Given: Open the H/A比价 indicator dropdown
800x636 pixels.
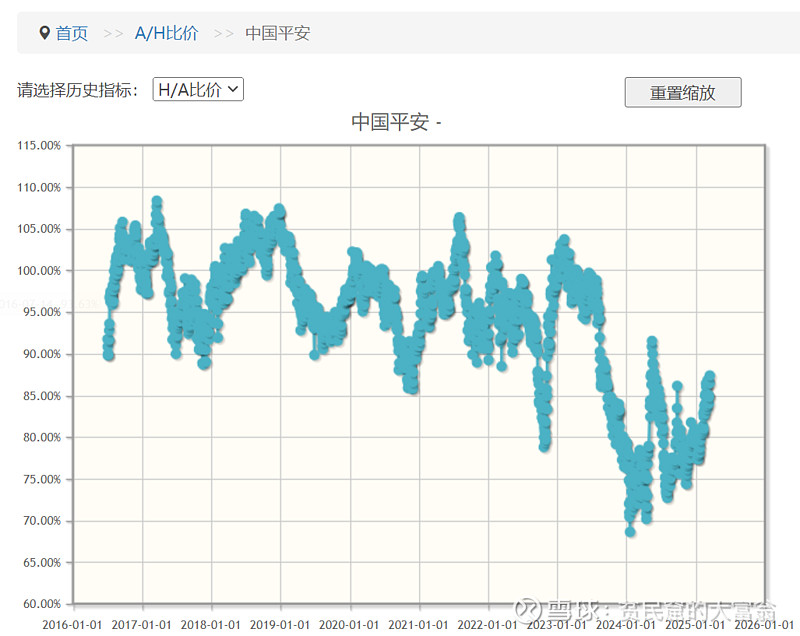Looking at the screenshot, I should pos(198,89).
